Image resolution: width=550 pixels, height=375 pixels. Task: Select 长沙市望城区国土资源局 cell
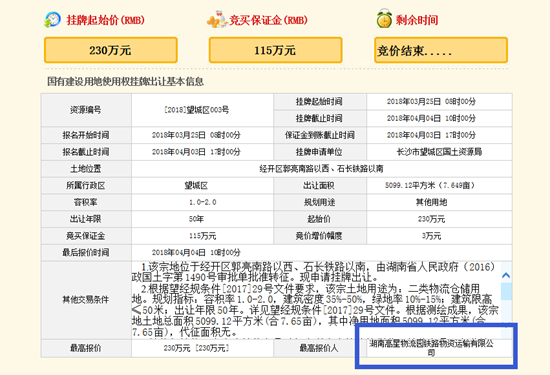[439, 152]
